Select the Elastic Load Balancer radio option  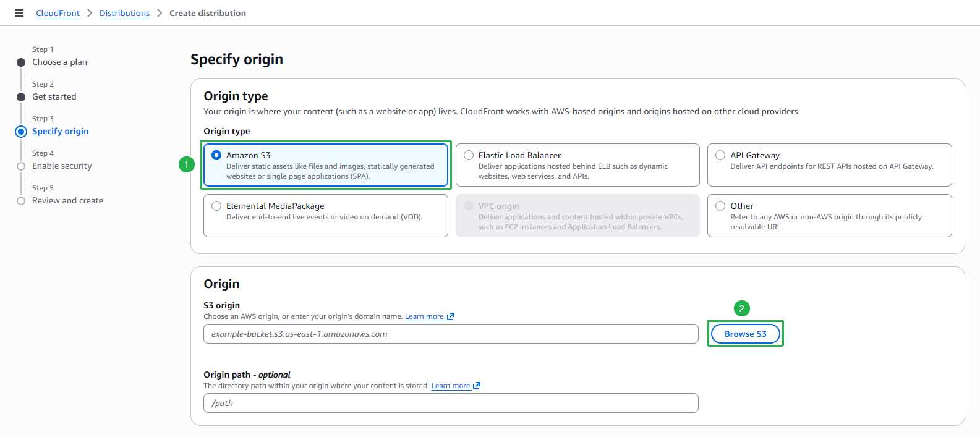(x=469, y=155)
